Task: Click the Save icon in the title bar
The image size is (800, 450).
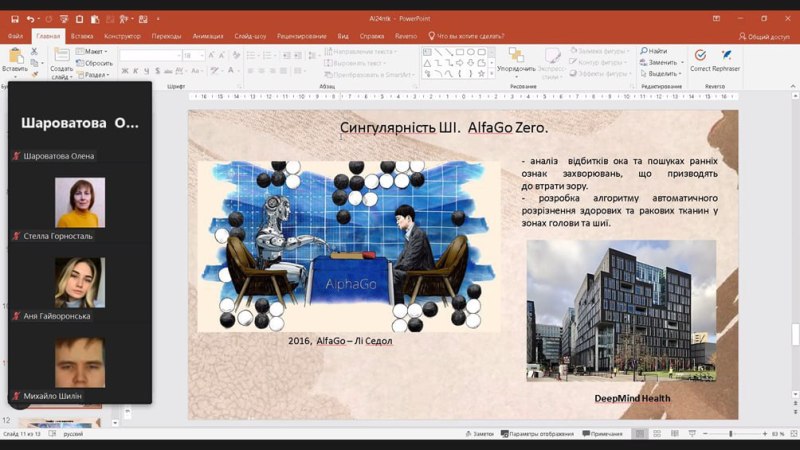Action: coord(15,19)
